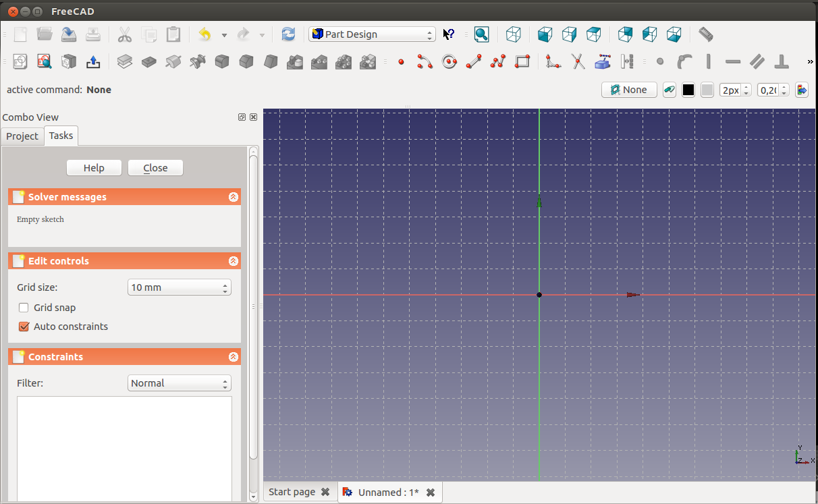Select the sketcher Circle tool
Screen dimensions: 818x504
tap(449, 62)
